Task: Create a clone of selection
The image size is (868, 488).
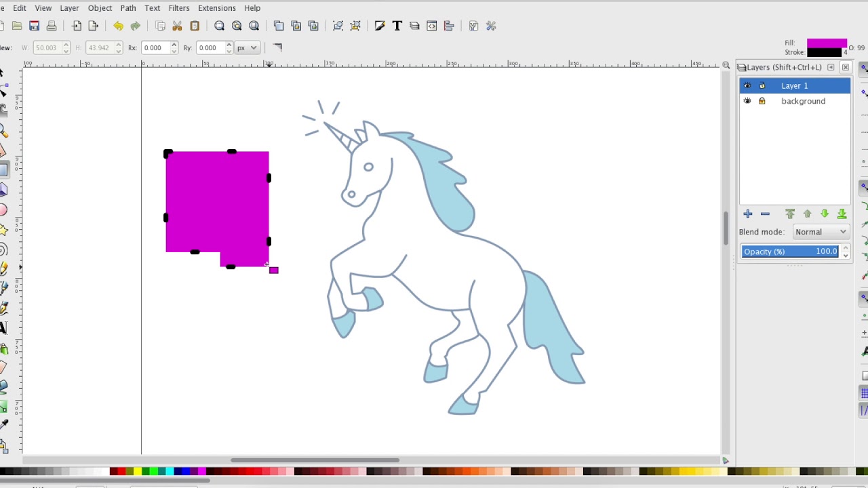Action: [296, 26]
